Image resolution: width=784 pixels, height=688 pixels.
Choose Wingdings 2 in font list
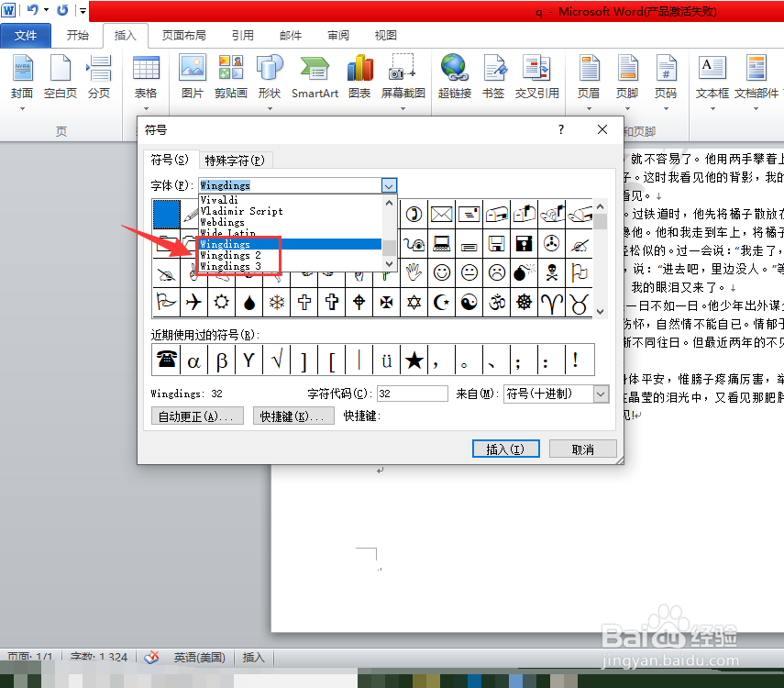pyautogui.click(x=290, y=255)
